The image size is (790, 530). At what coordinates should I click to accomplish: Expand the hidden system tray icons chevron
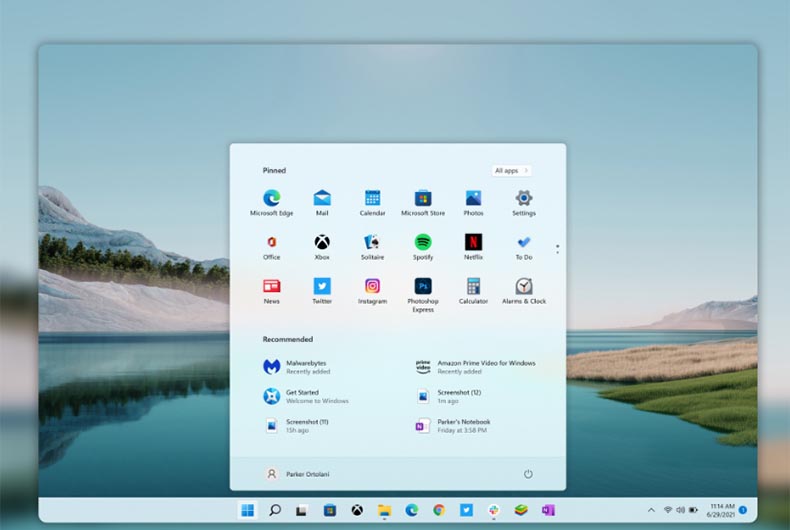pyautogui.click(x=651, y=510)
